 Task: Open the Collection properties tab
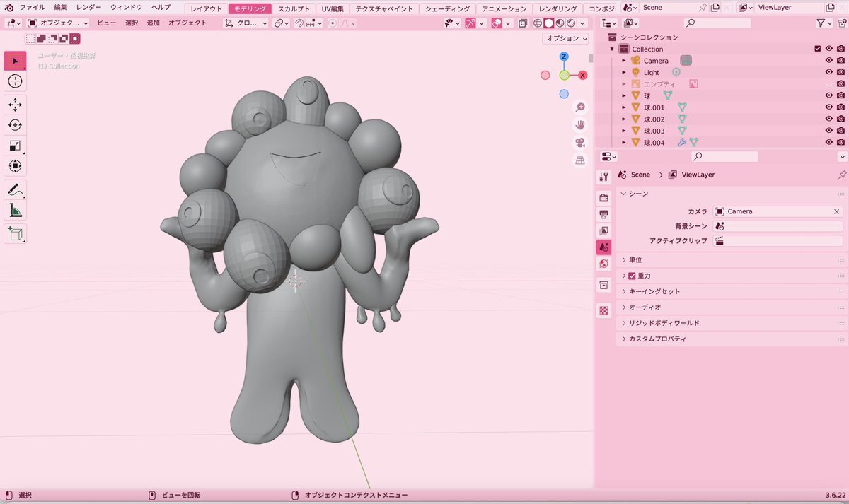tap(604, 285)
